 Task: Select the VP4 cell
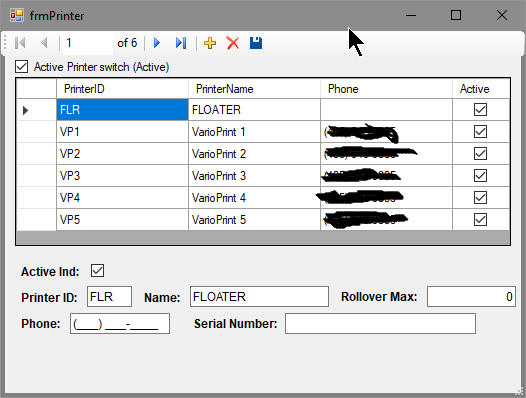tap(122, 198)
